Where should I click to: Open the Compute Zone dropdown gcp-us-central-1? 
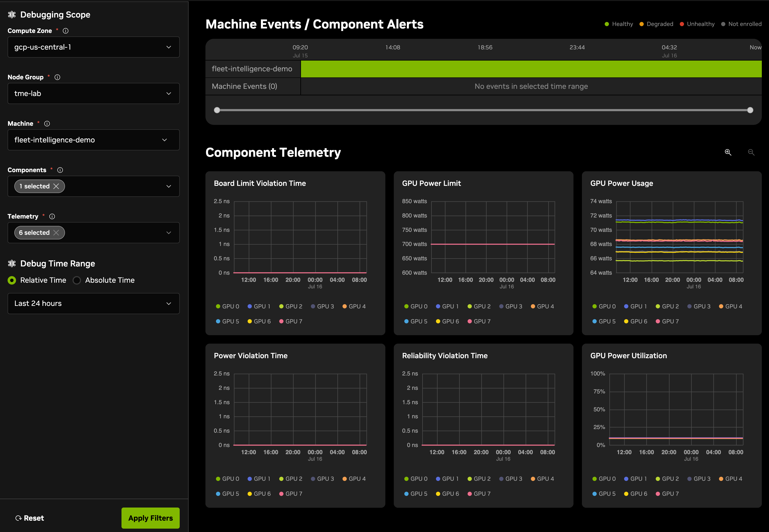pyautogui.click(x=94, y=47)
